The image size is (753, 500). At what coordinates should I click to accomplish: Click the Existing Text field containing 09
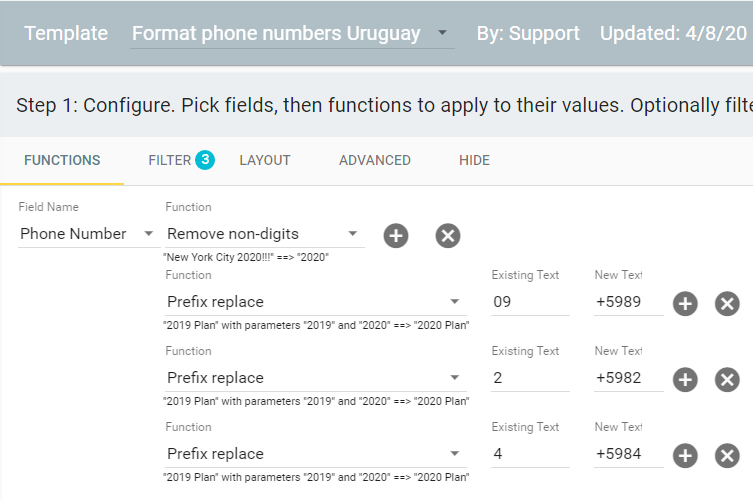[530, 302]
